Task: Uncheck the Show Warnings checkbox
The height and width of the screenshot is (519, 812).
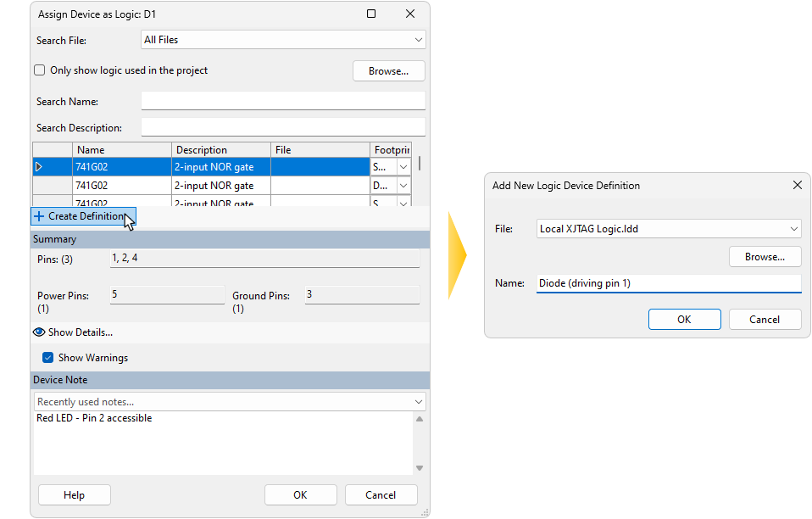Action: [x=48, y=358]
